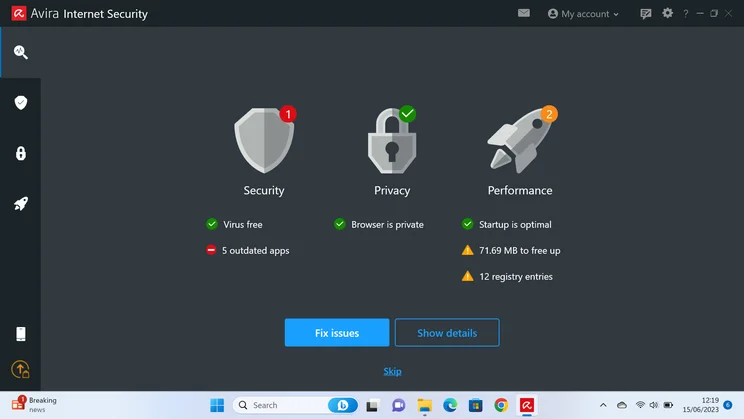Open the notification count badge
The height and width of the screenshot is (419, 744).
728,405
